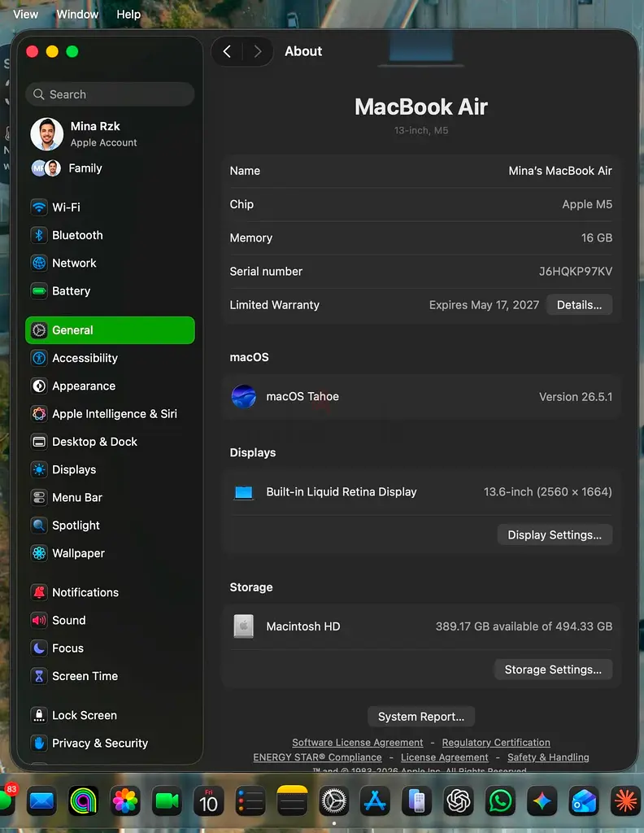Select Network in the sidebar

pyautogui.click(x=110, y=263)
